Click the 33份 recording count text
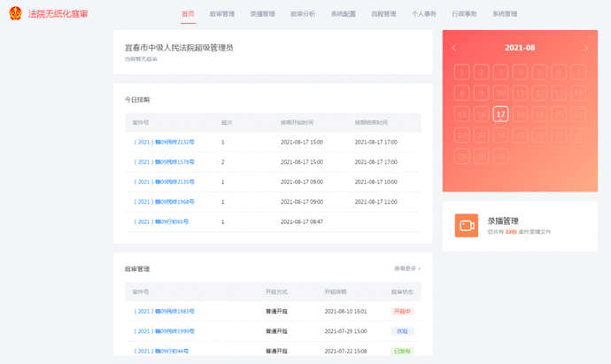Viewport: 611px width, 364px height. 511,232
